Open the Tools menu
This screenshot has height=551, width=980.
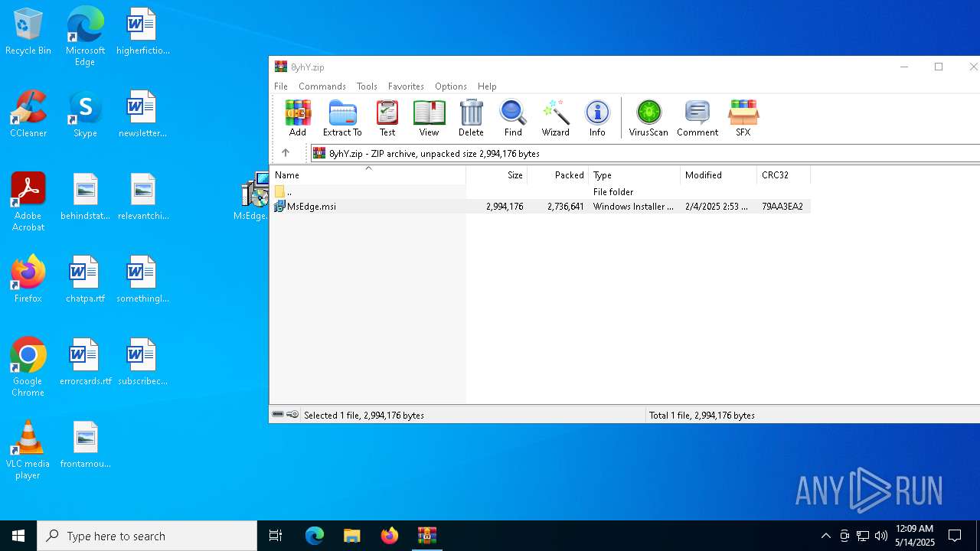click(367, 86)
